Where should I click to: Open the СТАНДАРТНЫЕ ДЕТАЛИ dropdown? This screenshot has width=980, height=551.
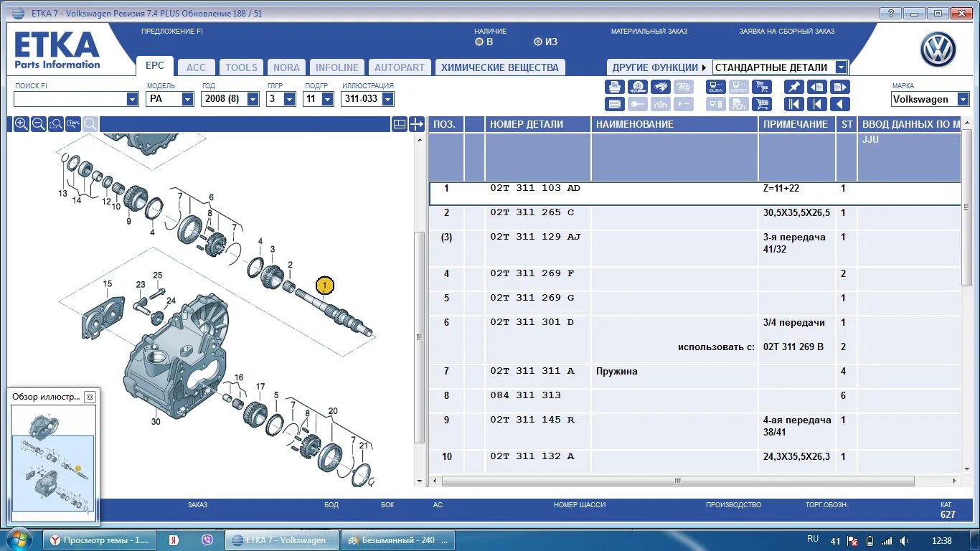click(x=842, y=67)
